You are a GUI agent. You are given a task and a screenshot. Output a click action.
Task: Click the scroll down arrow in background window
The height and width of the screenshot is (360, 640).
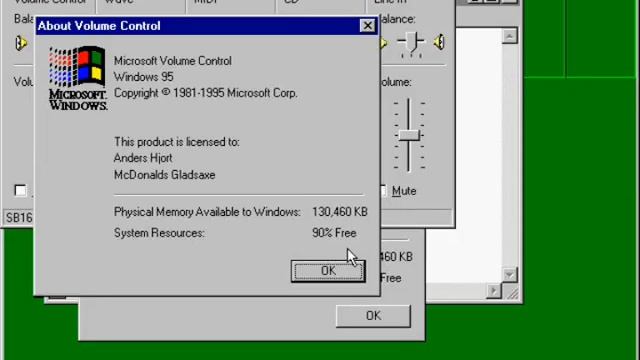509,275
